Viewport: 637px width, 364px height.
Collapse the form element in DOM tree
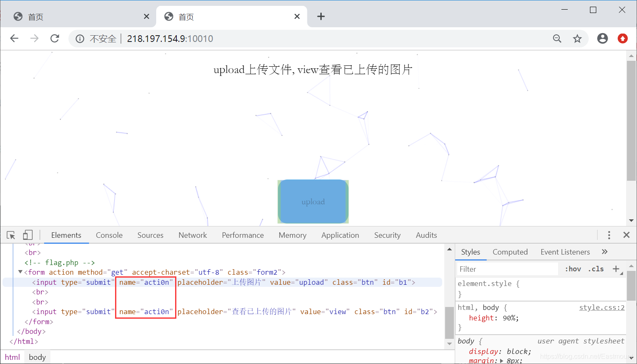[20, 272]
